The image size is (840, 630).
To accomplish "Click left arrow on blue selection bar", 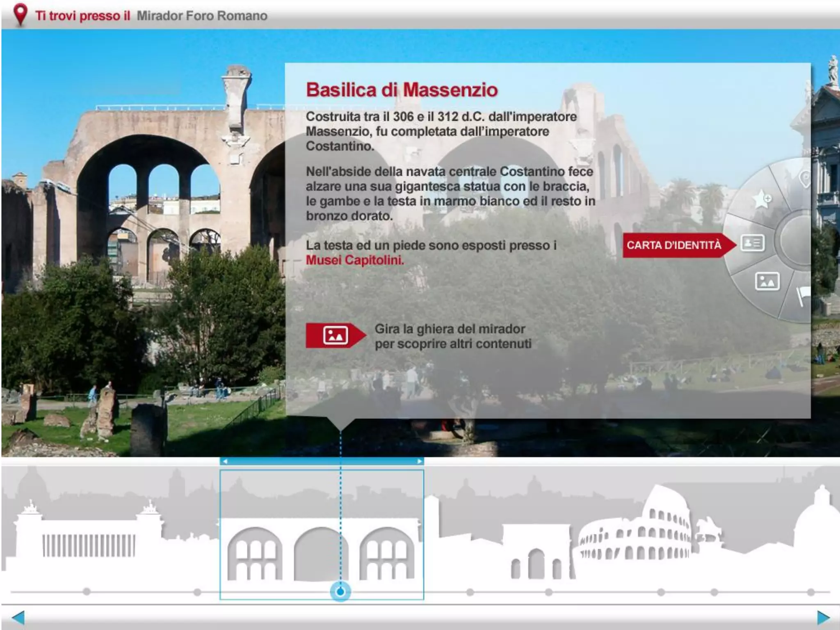I will pos(225,461).
